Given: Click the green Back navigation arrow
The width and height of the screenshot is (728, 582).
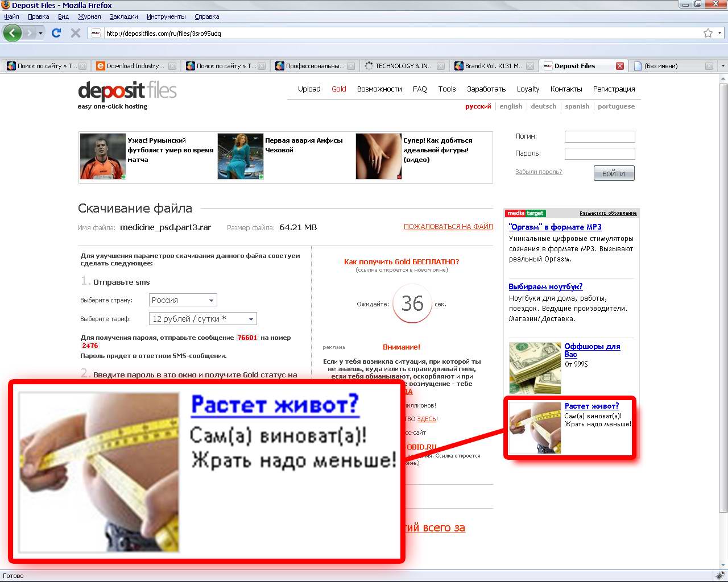Looking at the screenshot, I should pos(13,33).
